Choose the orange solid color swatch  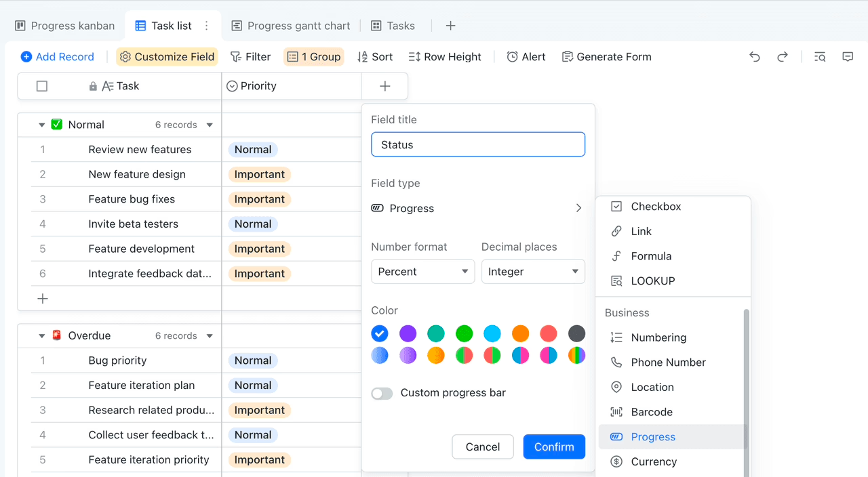click(520, 333)
